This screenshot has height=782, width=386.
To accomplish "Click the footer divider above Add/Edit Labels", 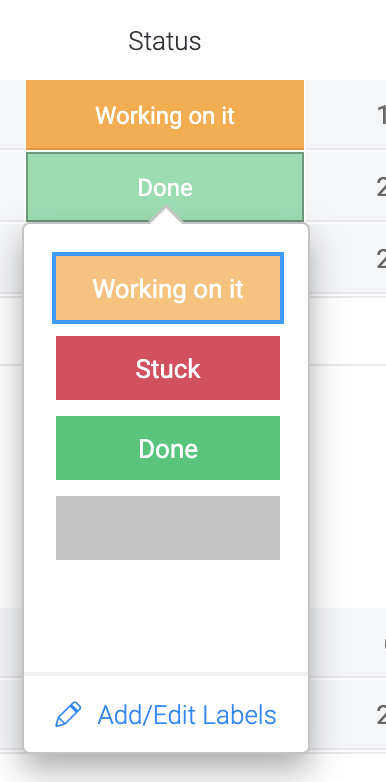I will point(166,674).
